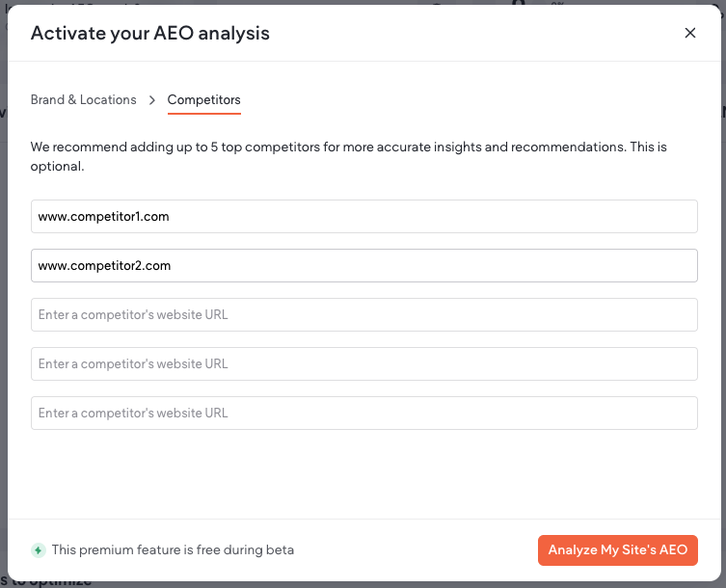Click the breadcrumb chevron arrow
726x588 pixels.
click(152, 100)
